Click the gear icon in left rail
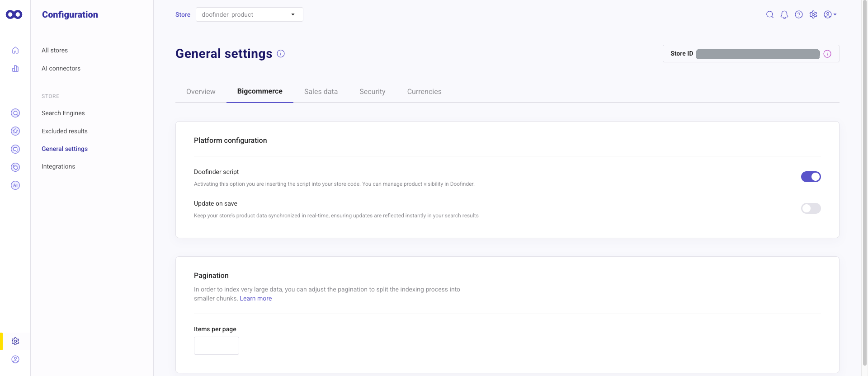Viewport: 868px width, 376px height. tap(15, 341)
